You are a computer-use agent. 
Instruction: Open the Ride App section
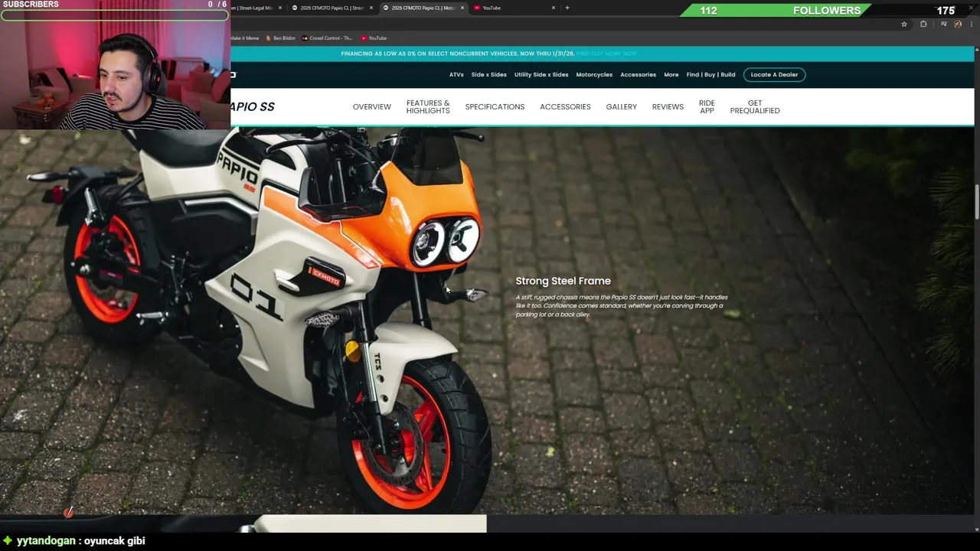tap(707, 106)
